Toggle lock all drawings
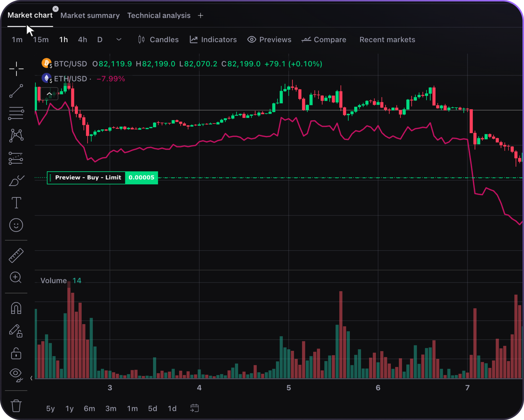Image resolution: width=524 pixels, height=420 pixels. [x=16, y=353]
